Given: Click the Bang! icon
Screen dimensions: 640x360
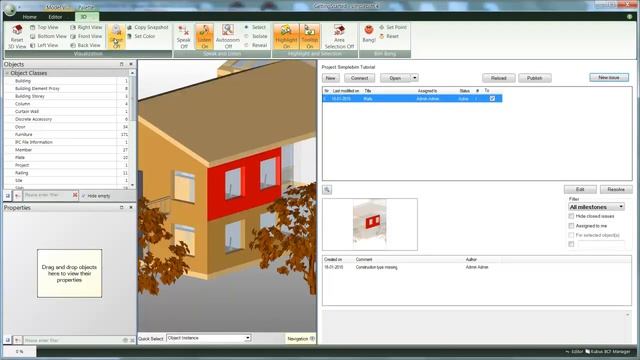Looking at the screenshot, I should click(x=369, y=33).
